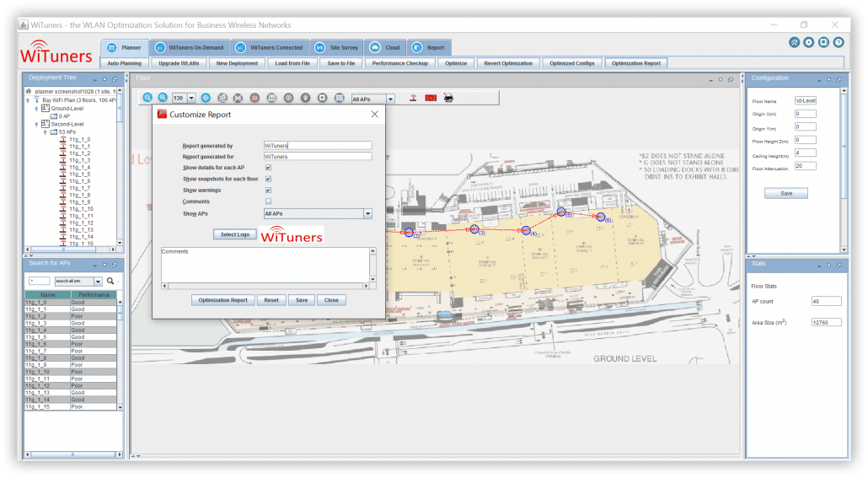
Task: Click the square stop-shaped toolbar icon
Action: 322,98
